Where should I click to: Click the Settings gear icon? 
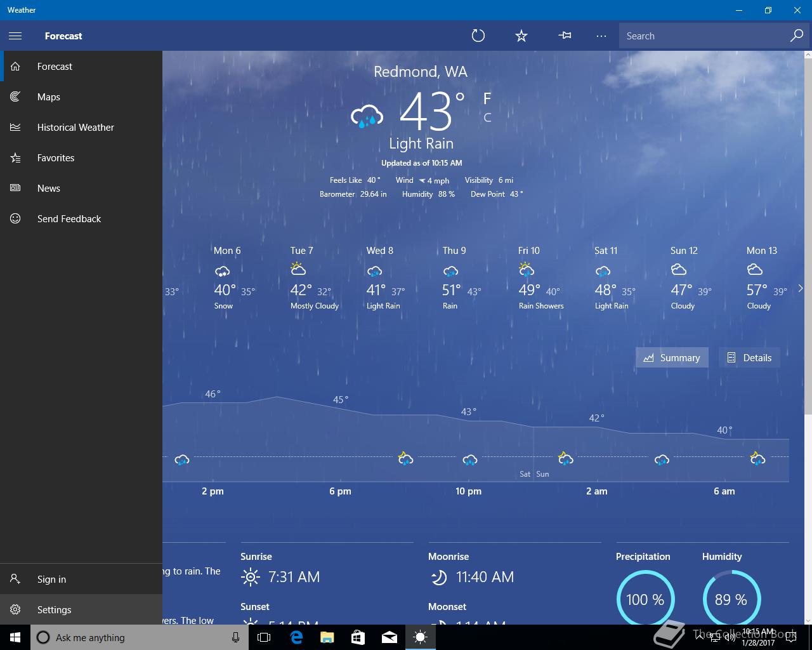(15, 609)
